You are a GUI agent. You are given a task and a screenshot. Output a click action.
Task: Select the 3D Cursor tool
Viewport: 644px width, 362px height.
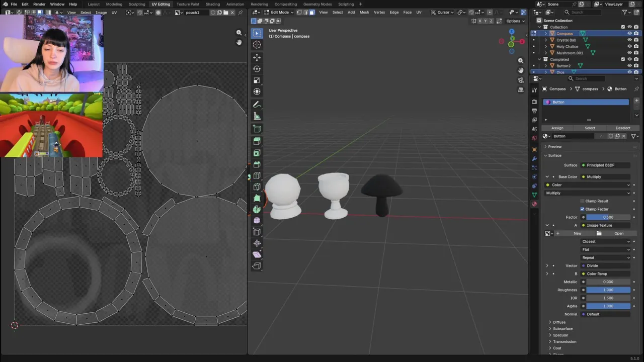tap(257, 45)
